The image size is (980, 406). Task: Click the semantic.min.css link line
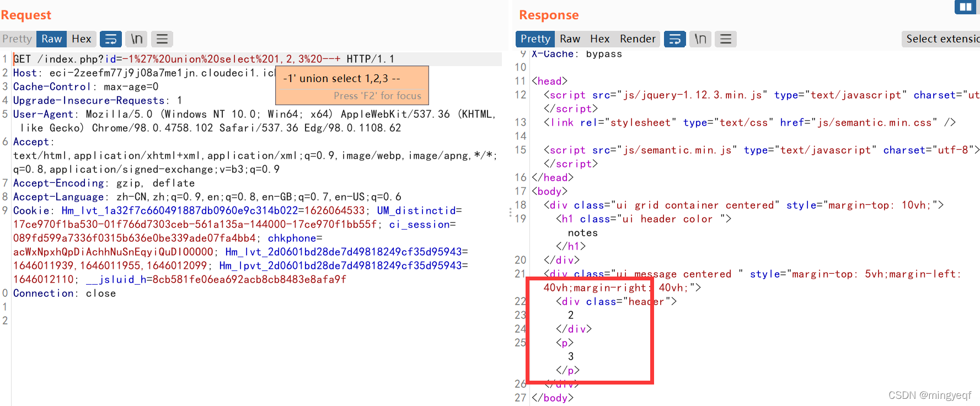749,122
